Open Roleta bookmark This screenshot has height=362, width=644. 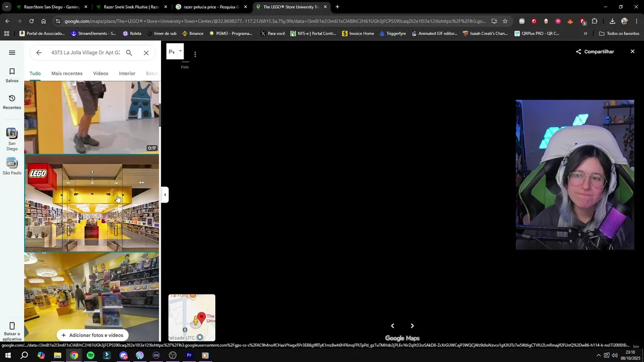pyautogui.click(x=132, y=34)
